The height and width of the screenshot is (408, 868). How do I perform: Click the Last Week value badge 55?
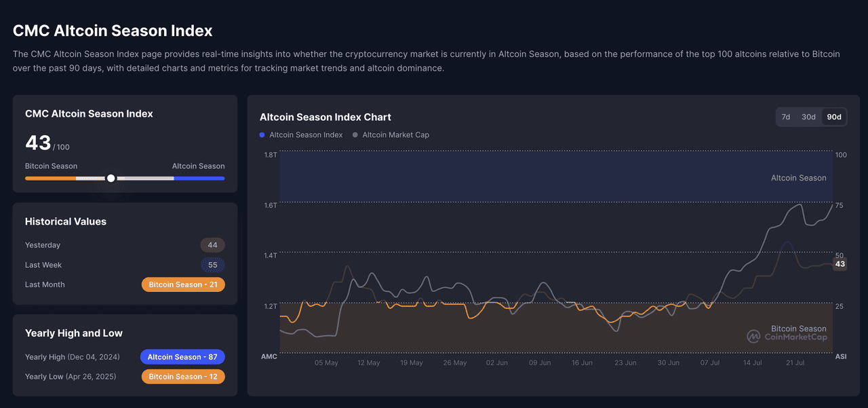click(x=212, y=265)
